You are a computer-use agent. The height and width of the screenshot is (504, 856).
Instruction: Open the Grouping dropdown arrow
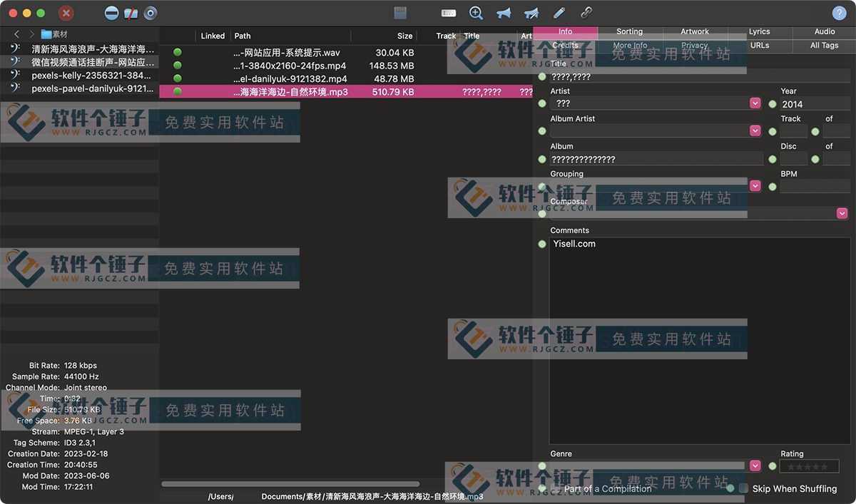(755, 186)
